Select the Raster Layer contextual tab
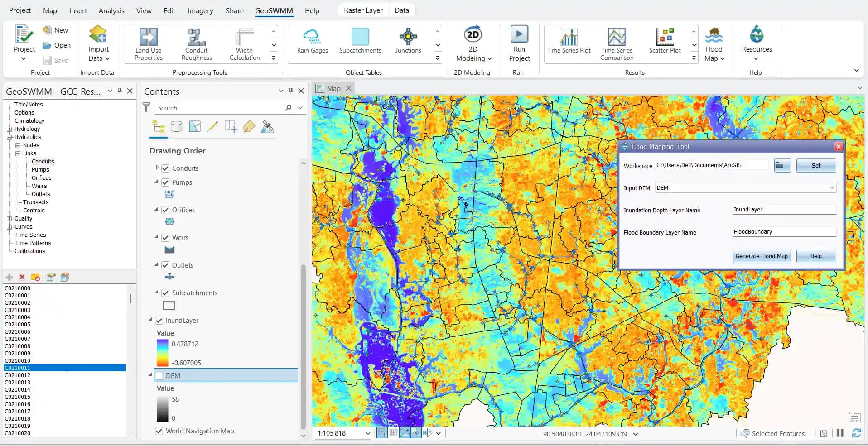Screen dimensions: 868x446 pos(363,10)
